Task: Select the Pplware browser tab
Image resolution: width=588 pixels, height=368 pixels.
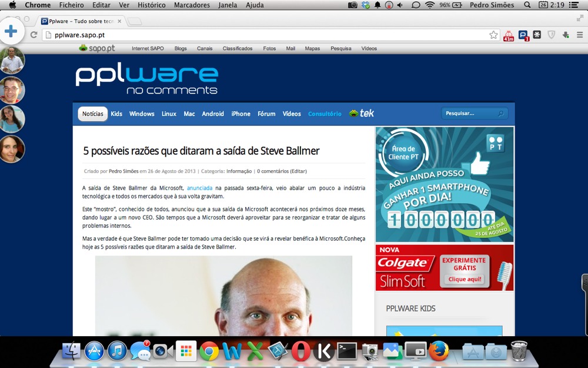Action: (x=81, y=21)
